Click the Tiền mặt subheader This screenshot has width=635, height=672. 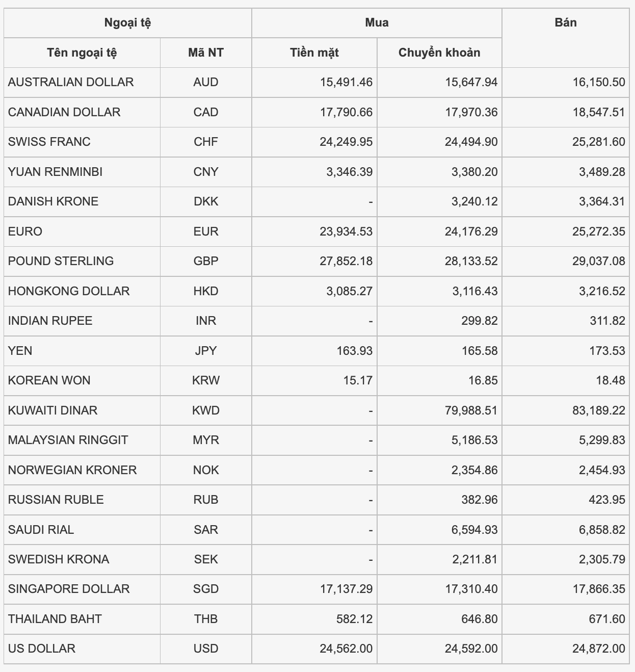click(x=314, y=53)
